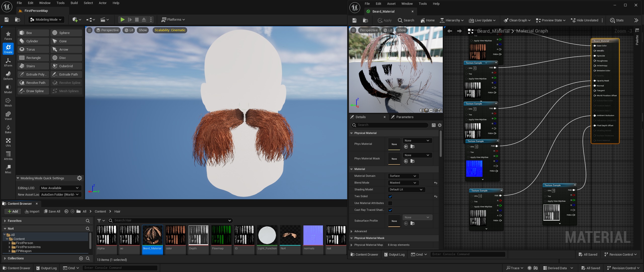Select the Torus primitive tool
Image resolution: width=644 pixels, height=272 pixels.
click(x=33, y=49)
